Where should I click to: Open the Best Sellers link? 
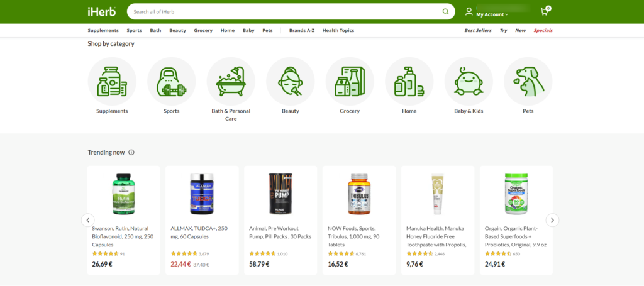(x=478, y=30)
